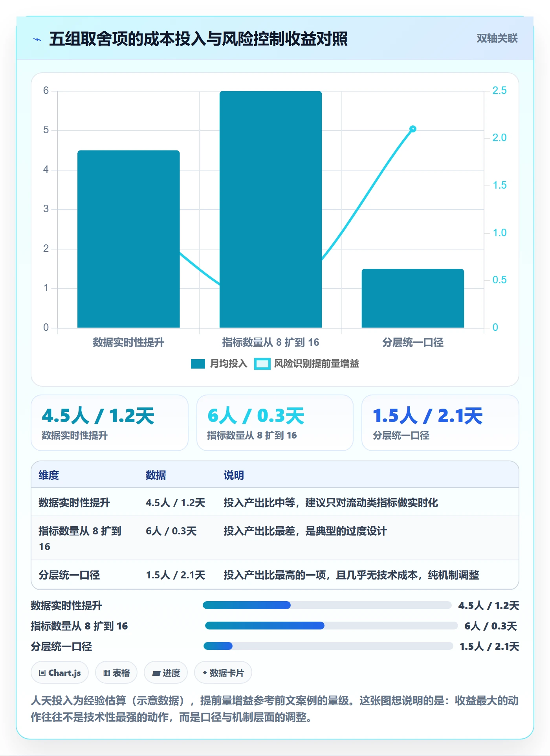Open the 1.5人 / 2.1天 data card
The height and width of the screenshot is (756, 550).
click(x=440, y=423)
